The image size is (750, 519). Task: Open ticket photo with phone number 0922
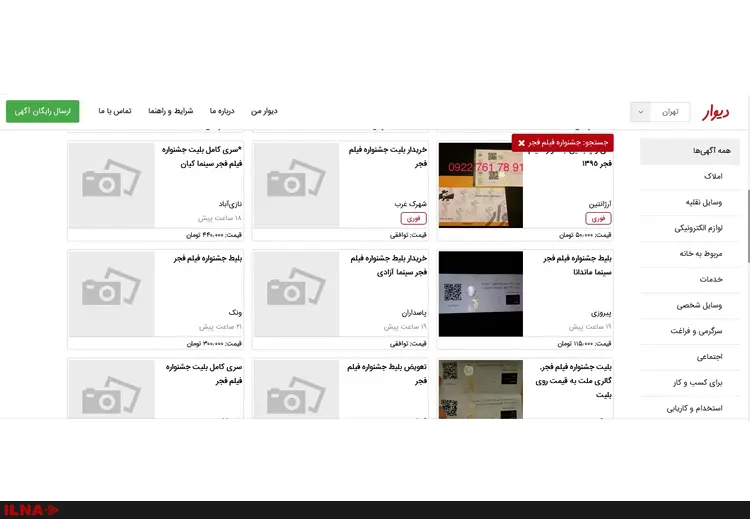(x=481, y=185)
